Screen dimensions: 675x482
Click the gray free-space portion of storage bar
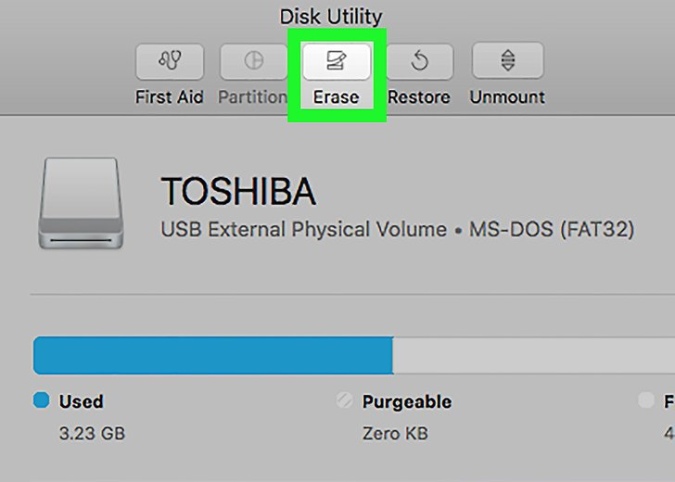(534, 355)
